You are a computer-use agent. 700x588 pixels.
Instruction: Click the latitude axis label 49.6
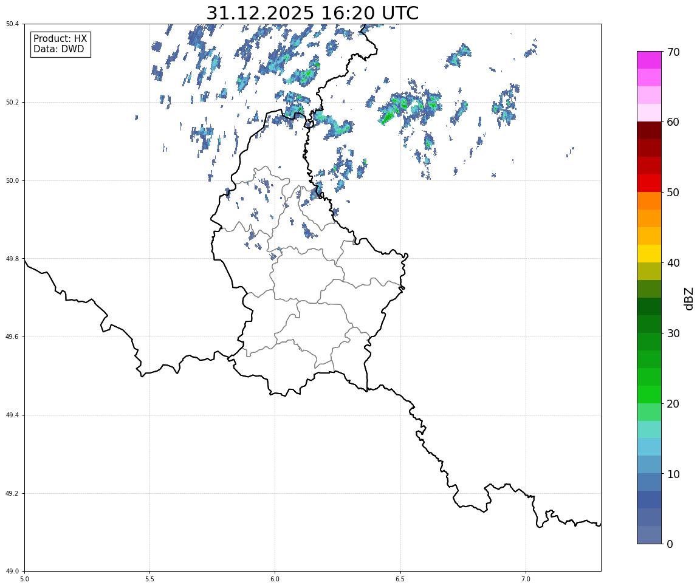pos(12,337)
